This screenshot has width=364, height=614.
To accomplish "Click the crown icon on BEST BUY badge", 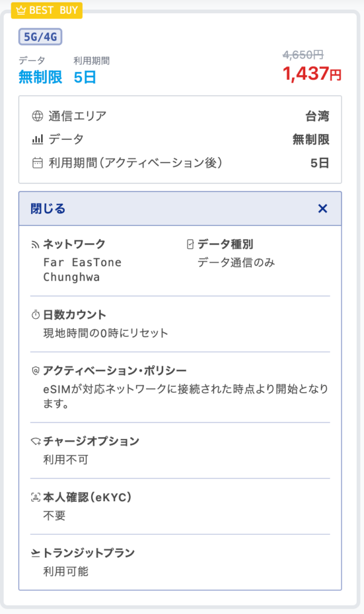I will tap(20, 10).
